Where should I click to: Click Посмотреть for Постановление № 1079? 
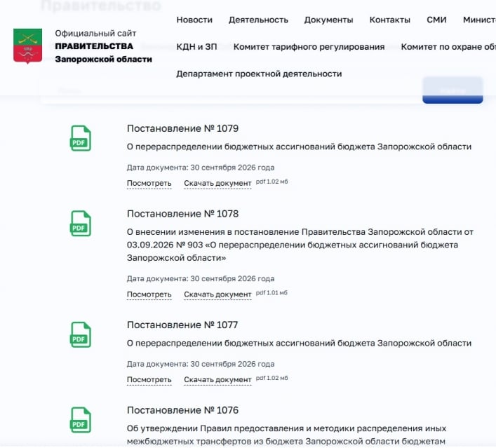(149, 184)
